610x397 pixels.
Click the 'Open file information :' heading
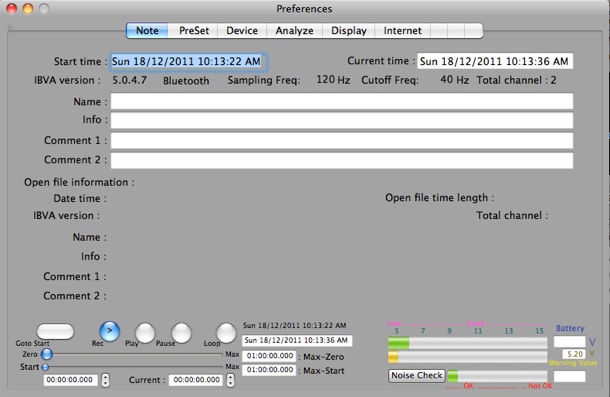click(x=79, y=182)
